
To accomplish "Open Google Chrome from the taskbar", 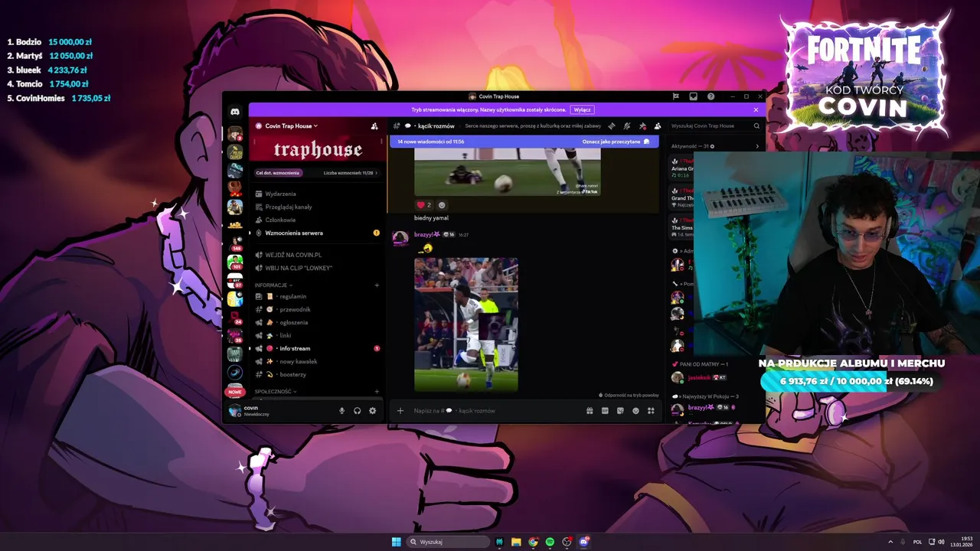I will (x=533, y=542).
